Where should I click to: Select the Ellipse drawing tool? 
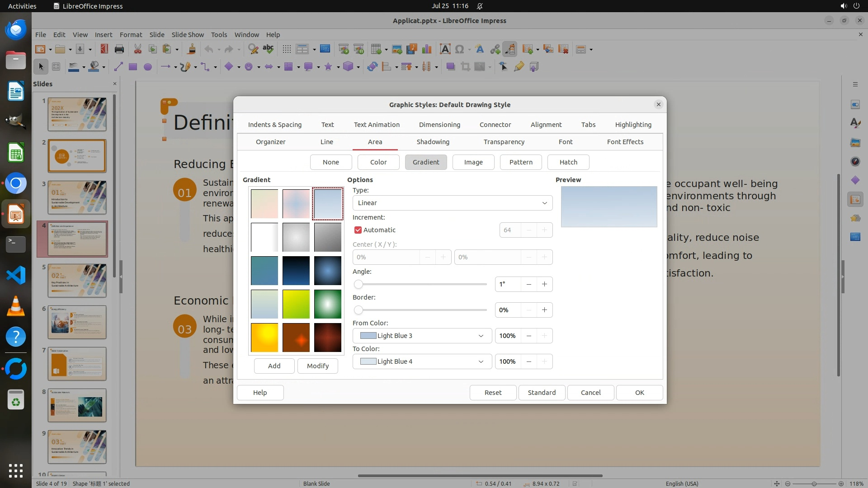point(147,67)
